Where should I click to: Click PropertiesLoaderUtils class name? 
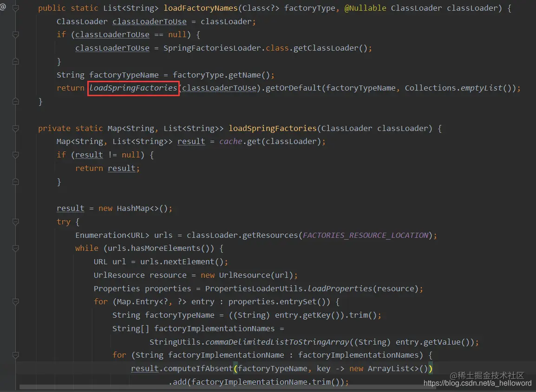(x=254, y=289)
